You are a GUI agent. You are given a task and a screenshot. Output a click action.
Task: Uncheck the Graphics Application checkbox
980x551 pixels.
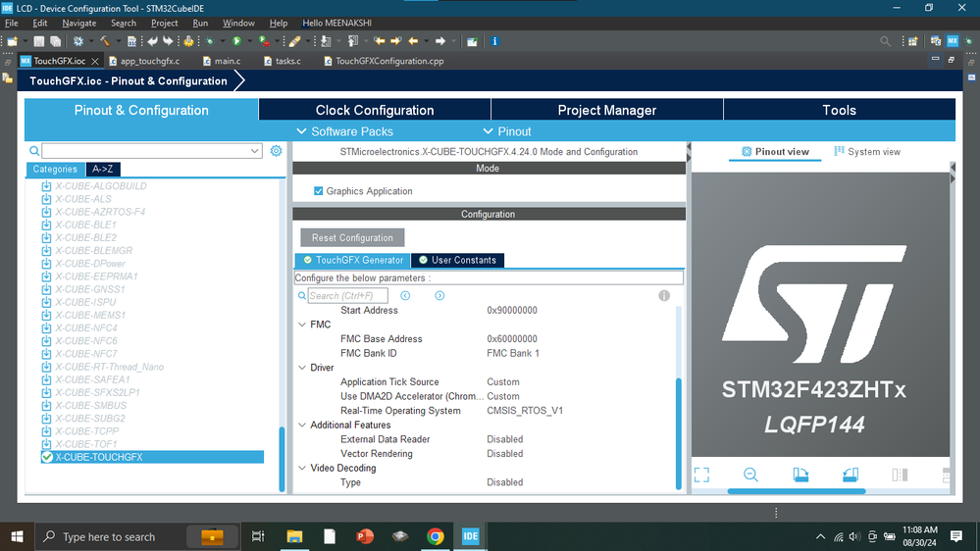point(318,191)
